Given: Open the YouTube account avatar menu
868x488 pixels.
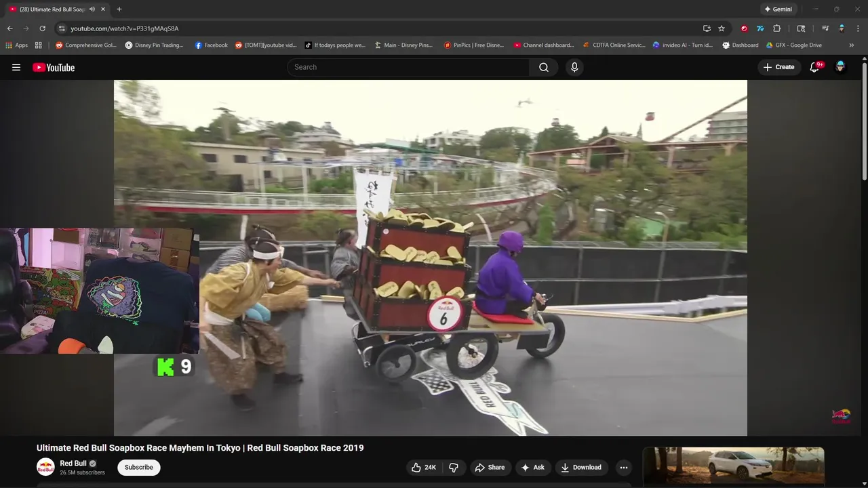Looking at the screenshot, I should [840, 67].
